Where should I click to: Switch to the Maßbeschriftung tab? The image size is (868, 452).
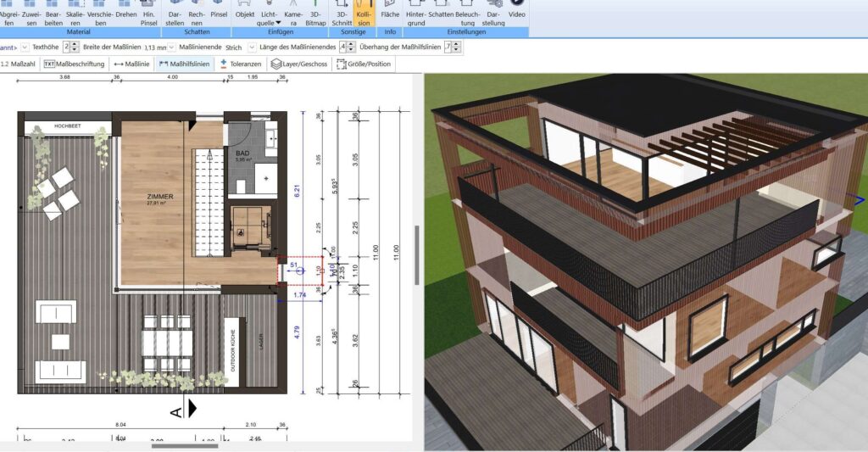click(x=75, y=64)
